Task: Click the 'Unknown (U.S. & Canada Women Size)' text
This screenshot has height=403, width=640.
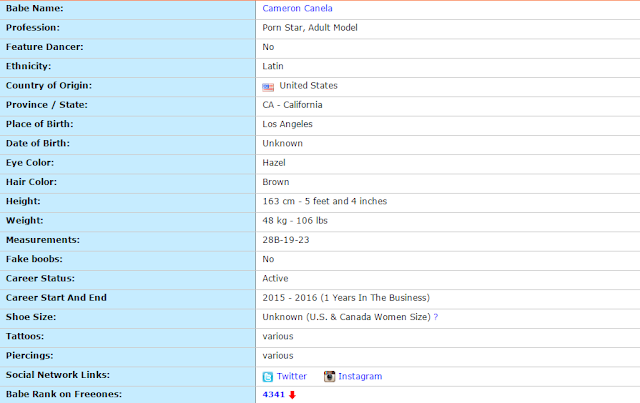Action: tap(347, 317)
